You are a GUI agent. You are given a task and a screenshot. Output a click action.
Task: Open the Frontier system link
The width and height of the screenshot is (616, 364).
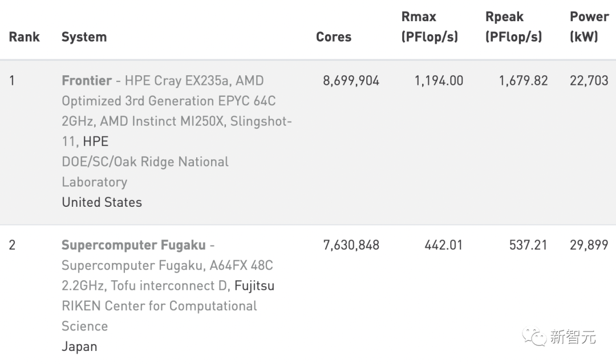pos(87,81)
